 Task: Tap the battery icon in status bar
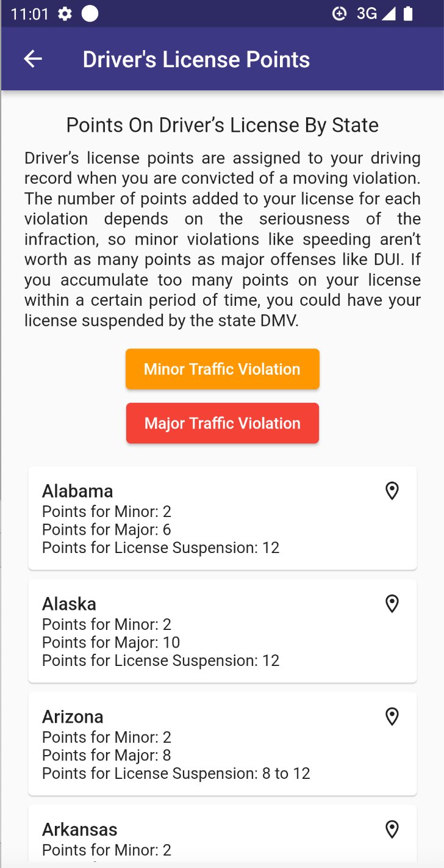click(x=408, y=14)
